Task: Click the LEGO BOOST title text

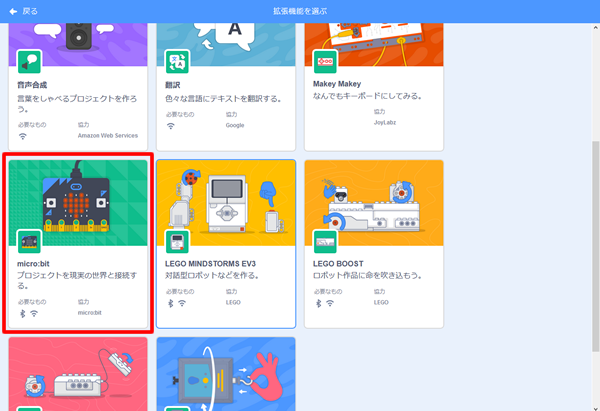Action: [x=338, y=264]
